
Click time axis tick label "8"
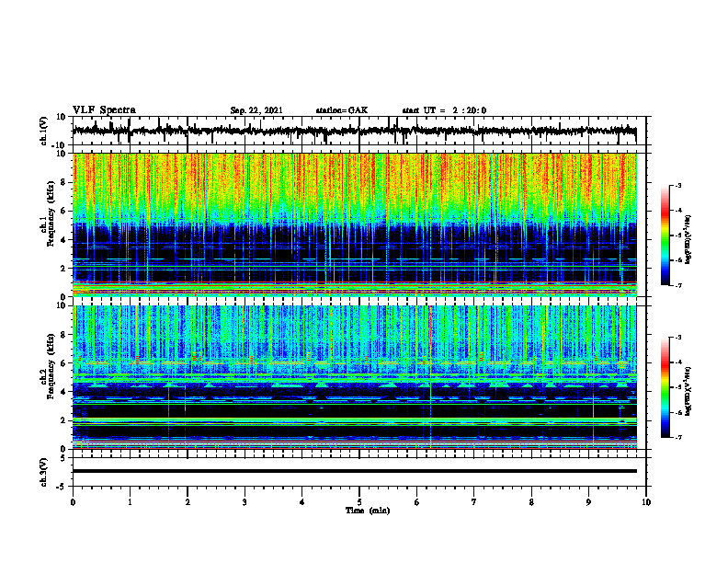pos(531,502)
